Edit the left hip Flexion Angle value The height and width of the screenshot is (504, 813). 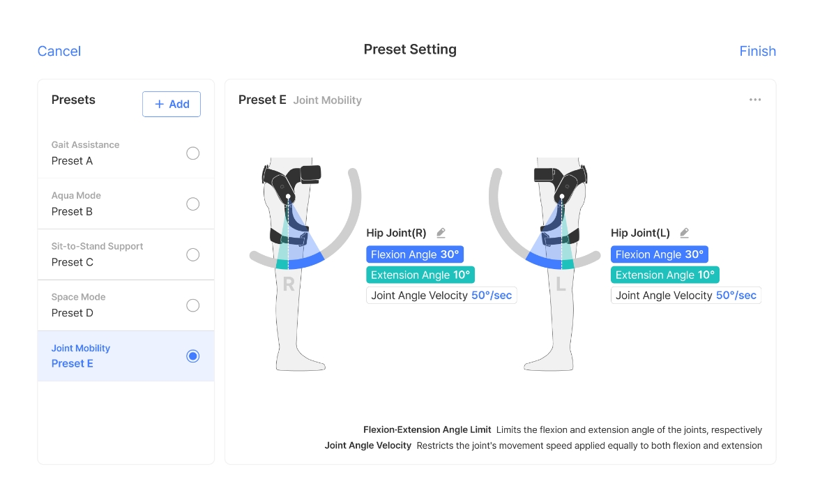(660, 254)
